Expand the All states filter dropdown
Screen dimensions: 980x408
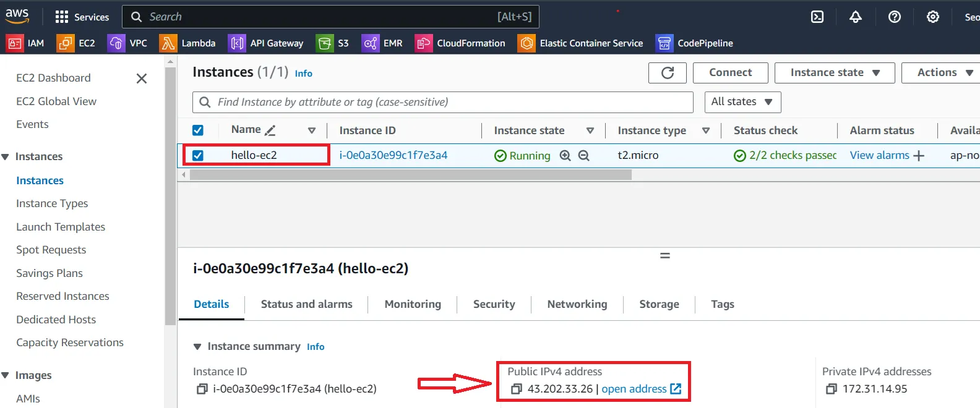click(742, 102)
